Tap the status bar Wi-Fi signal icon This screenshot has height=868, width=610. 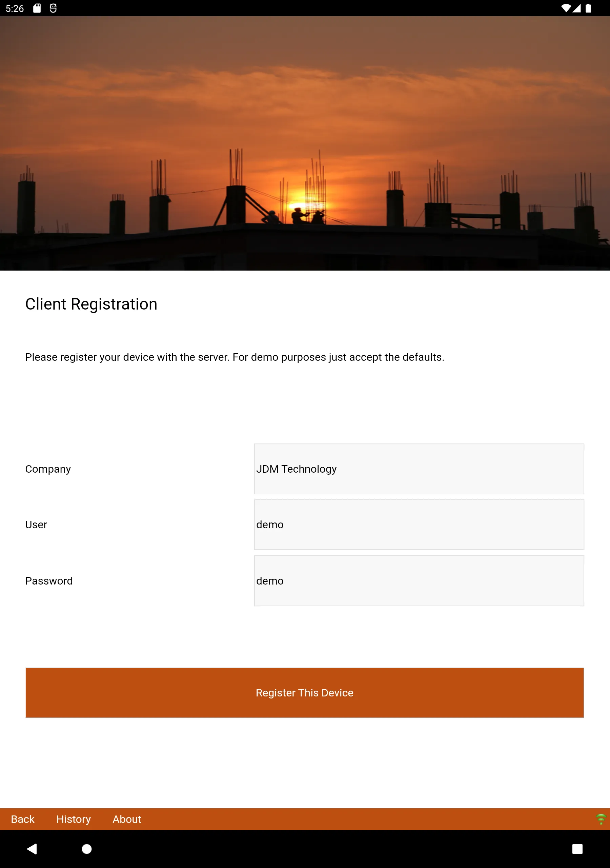pos(566,8)
